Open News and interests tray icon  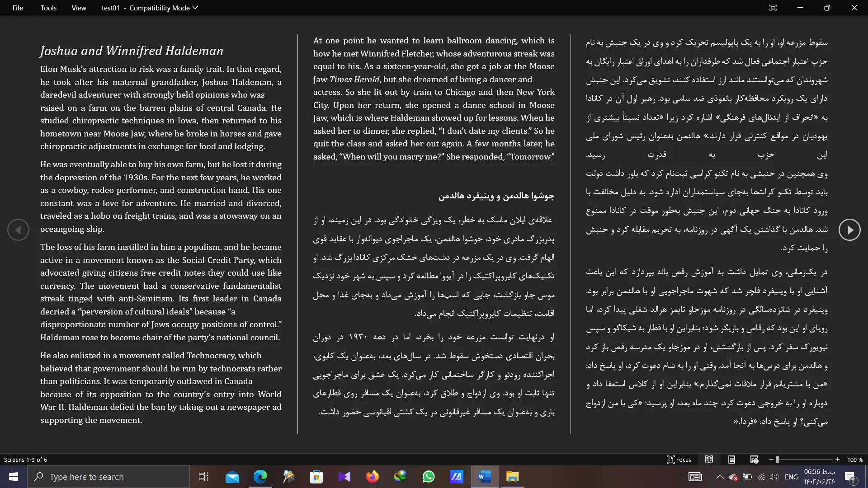coord(695,477)
